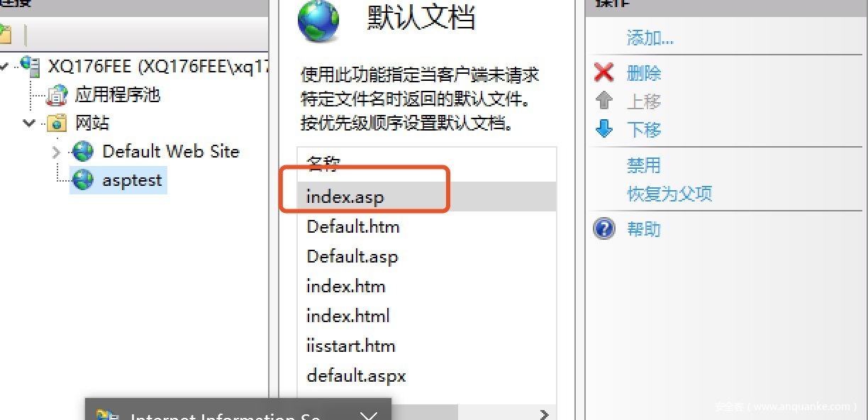Collapse the XQ176FEE server node
This screenshot has width=868, height=420.
coord(4,66)
